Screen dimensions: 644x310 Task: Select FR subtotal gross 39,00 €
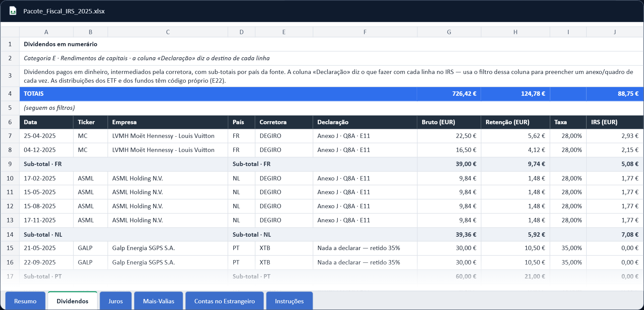click(x=449, y=164)
